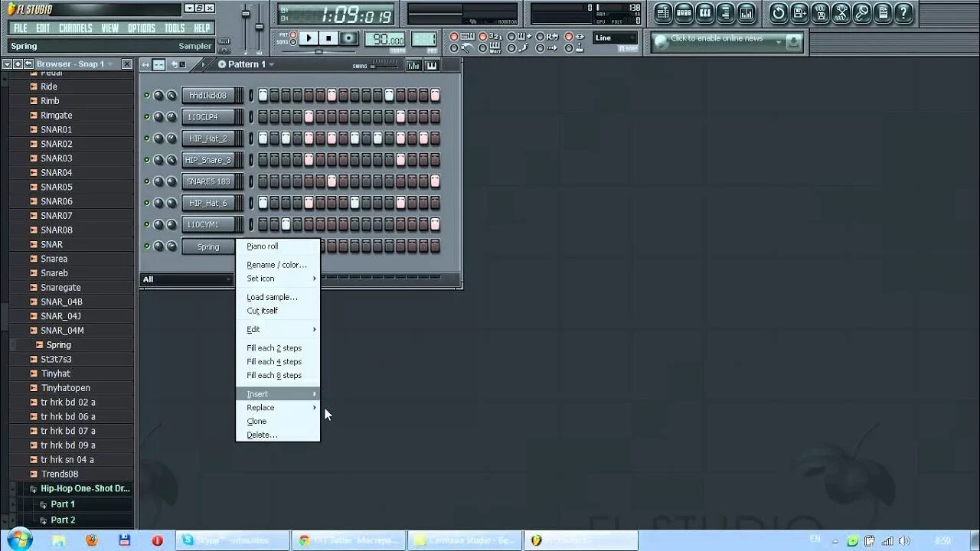This screenshot has width=980, height=551.
Task: Open the TOOLS menu
Action: pyautogui.click(x=175, y=28)
